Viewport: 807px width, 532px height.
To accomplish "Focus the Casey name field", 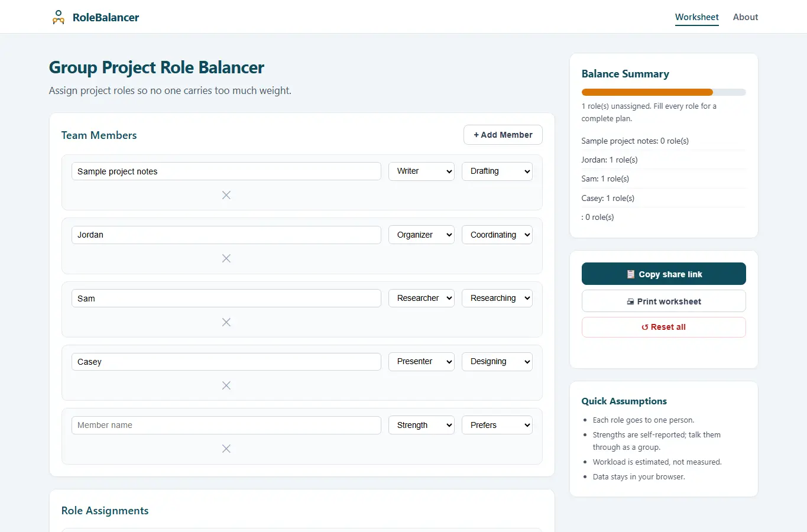I will point(226,362).
